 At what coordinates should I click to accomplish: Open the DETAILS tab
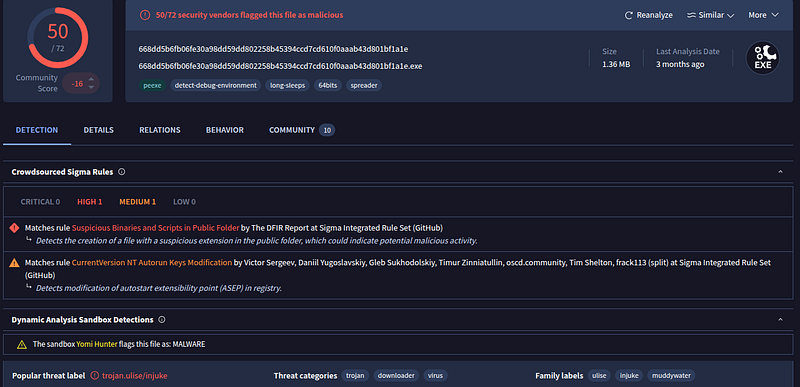[98, 130]
